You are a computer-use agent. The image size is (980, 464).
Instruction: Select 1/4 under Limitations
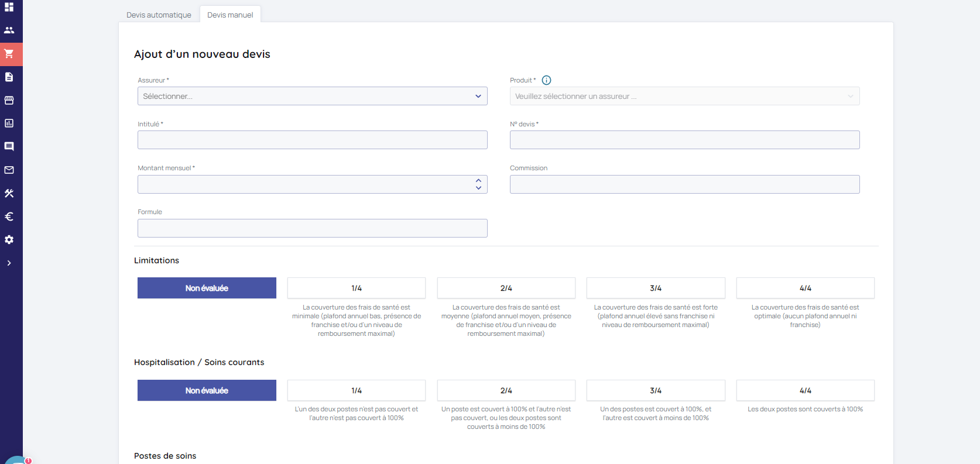356,288
